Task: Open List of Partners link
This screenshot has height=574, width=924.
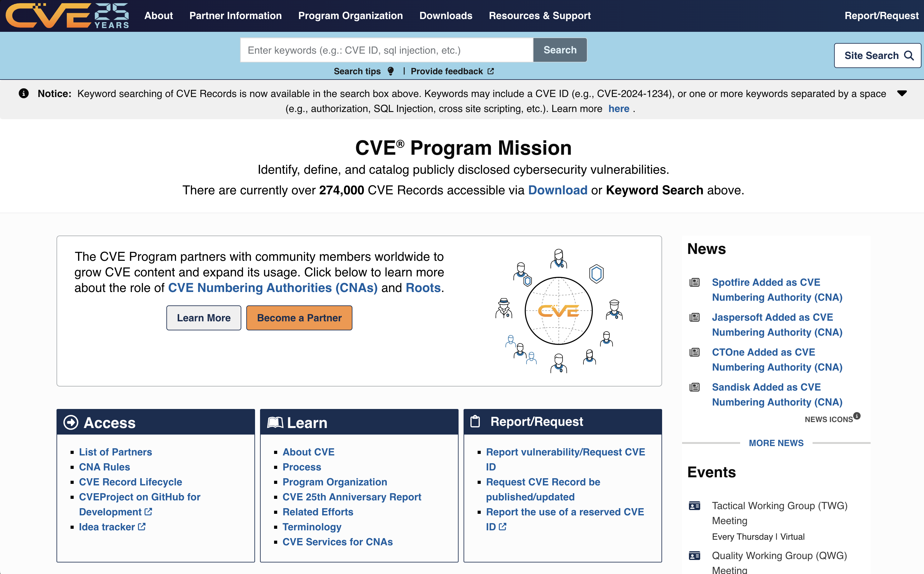Action: pos(115,452)
